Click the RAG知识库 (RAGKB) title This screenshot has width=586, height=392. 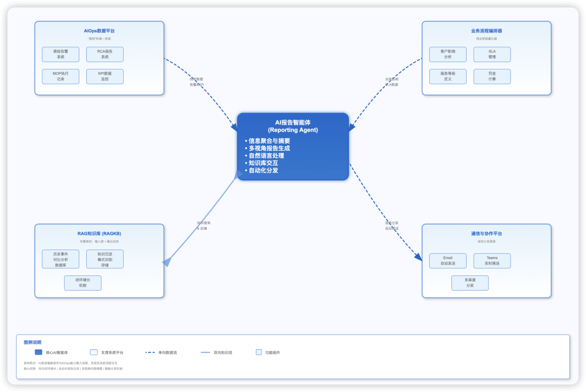(99, 234)
